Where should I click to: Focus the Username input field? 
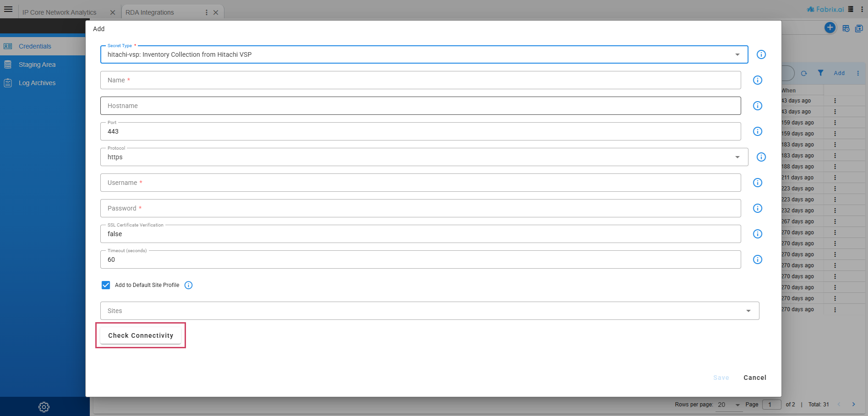[x=420, y=183]
